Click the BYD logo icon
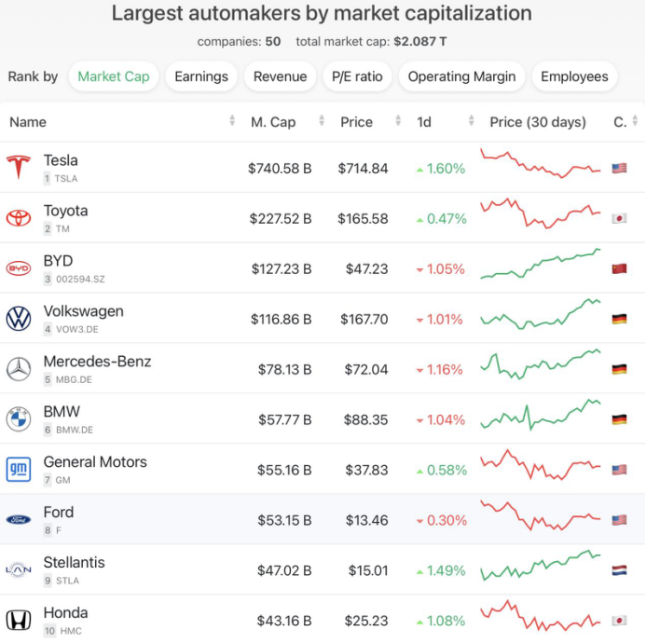The image size is (646, 644). (19, 268)
